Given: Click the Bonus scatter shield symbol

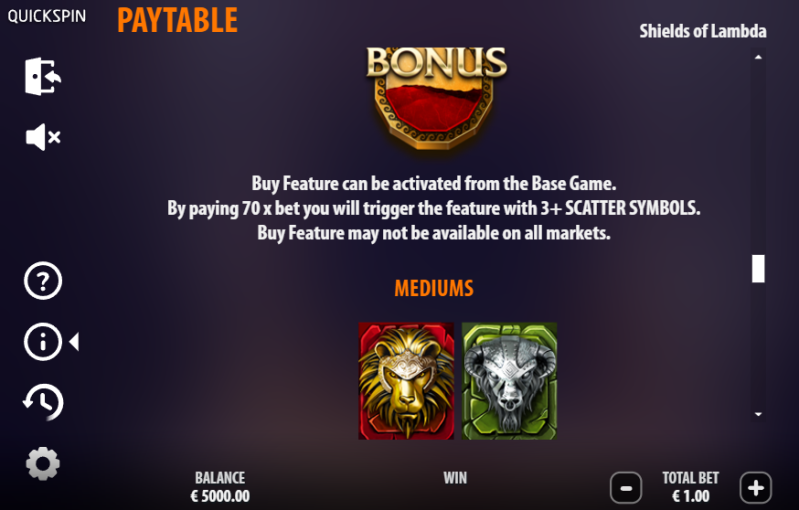Looking at the screenshot, I should click(436, 98).
